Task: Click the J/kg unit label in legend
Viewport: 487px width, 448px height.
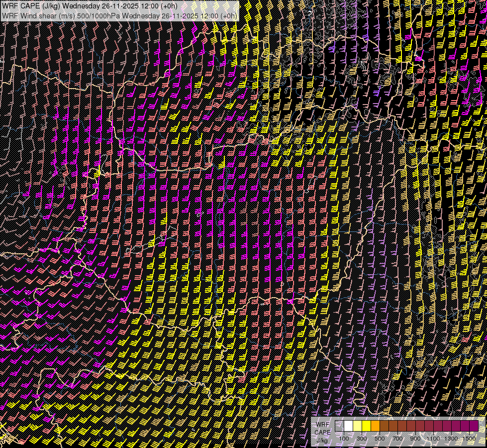Action: [x=322, y=440]
